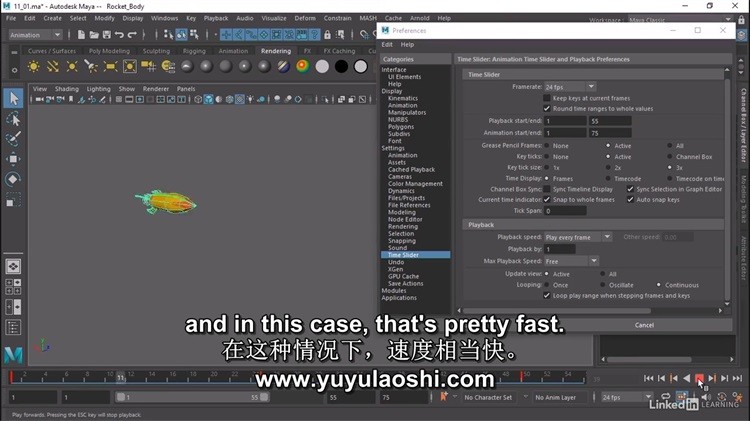Toggle Auto snap keys checkbox
The width and height of the screenshot is (750, 421).
coord(630,199)
